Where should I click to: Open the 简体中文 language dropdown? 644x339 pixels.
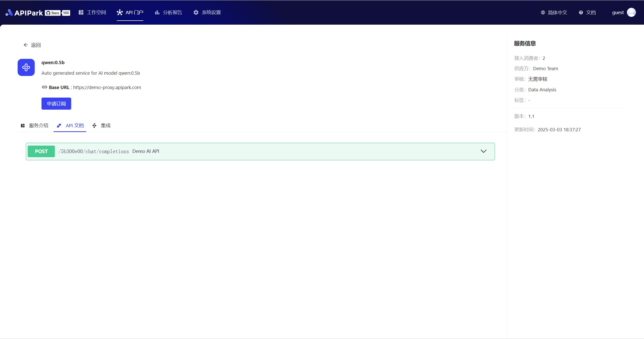(557, 13)
